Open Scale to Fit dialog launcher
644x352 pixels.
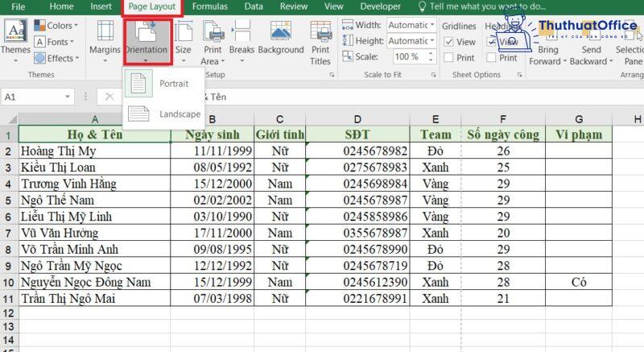[x=433, y=75]
